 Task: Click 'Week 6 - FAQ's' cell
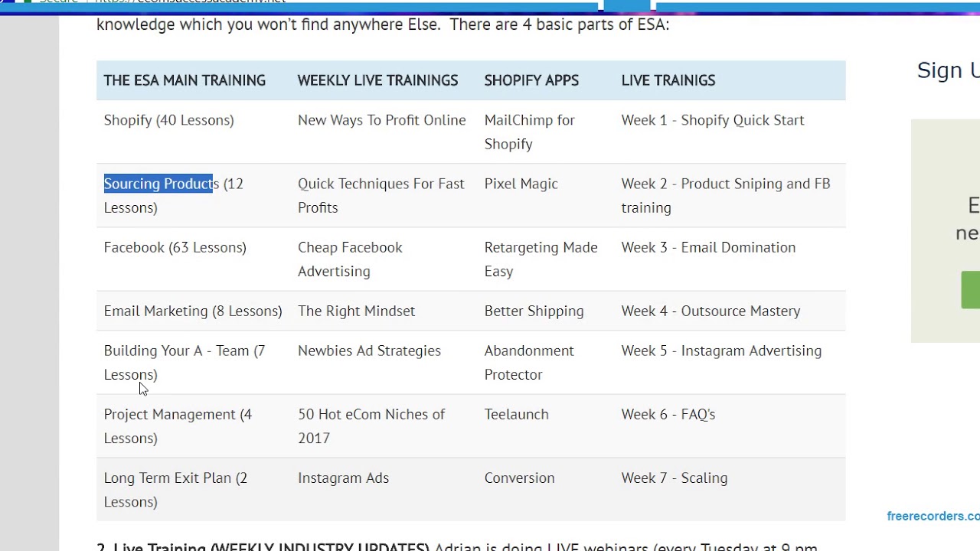coord(668,414)
